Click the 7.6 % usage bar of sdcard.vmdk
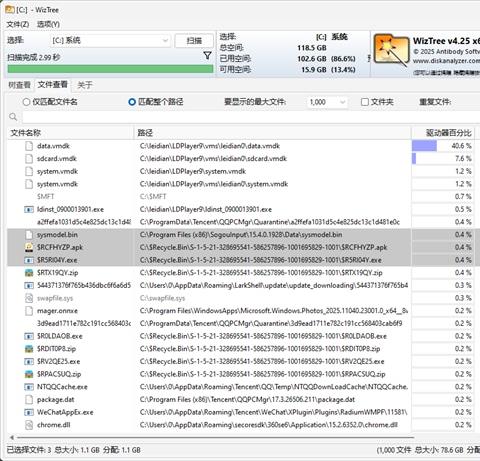This screenshot has height=461, width=480. click(414, 158)
